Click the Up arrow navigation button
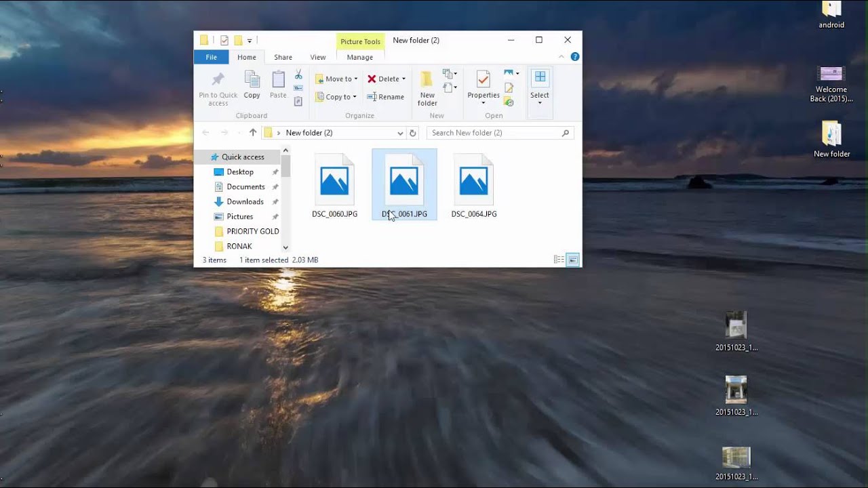 tap(253, 133)
